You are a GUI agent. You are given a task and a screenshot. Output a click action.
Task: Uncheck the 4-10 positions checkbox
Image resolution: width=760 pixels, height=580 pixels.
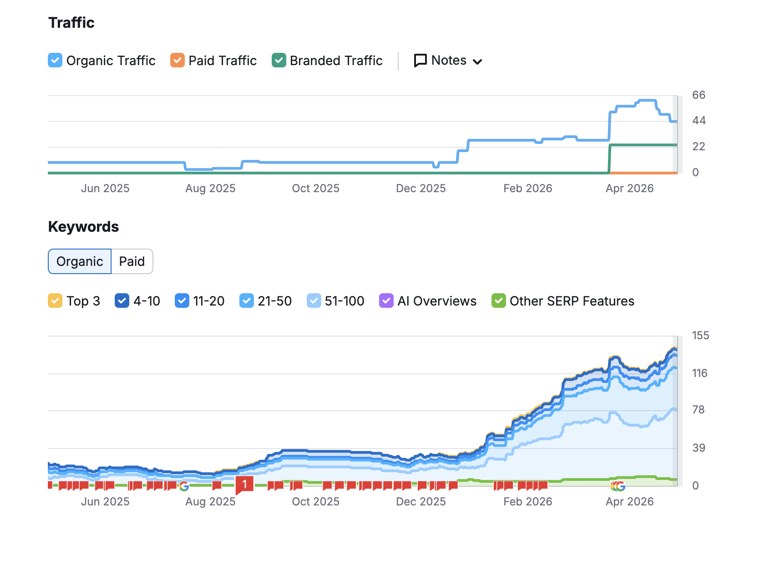[122, 301]
